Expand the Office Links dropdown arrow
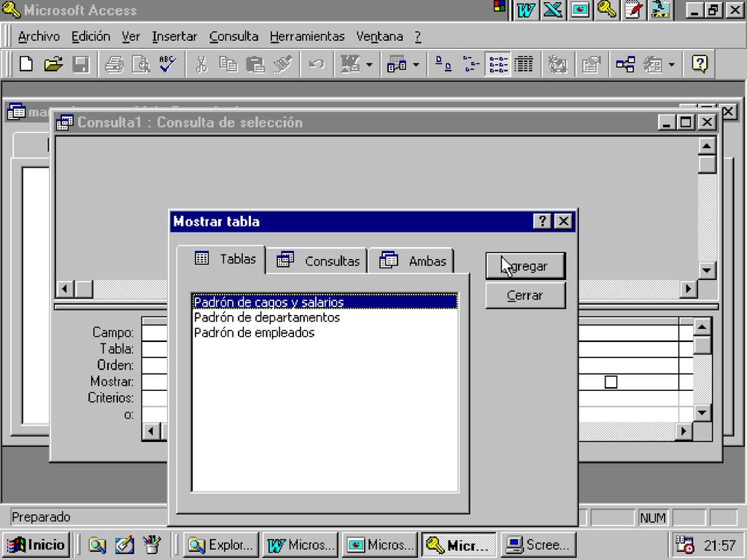The image size is (747, 560). (369, 64)
